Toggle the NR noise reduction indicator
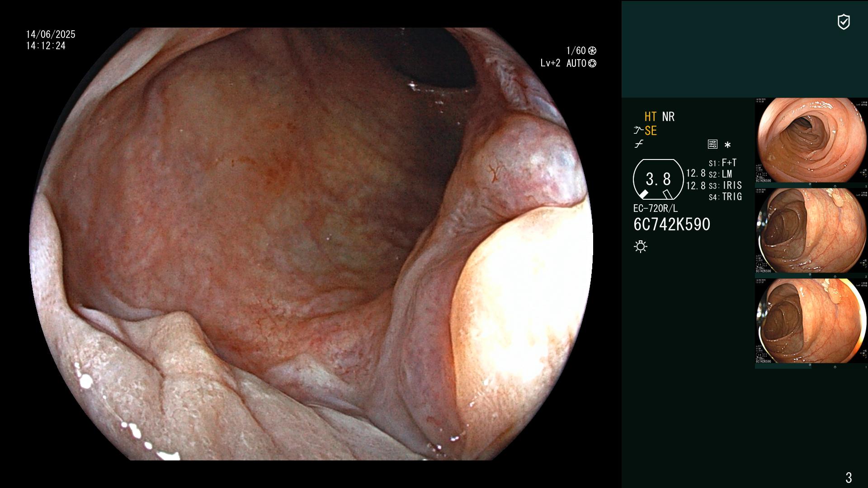The image size is (868, 488). coord(668,117)
